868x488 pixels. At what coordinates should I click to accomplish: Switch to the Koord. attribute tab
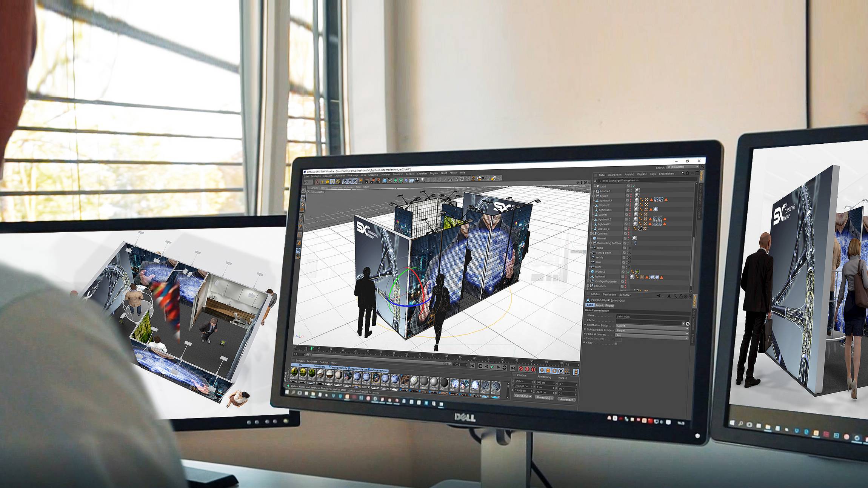tap(600, 305)
